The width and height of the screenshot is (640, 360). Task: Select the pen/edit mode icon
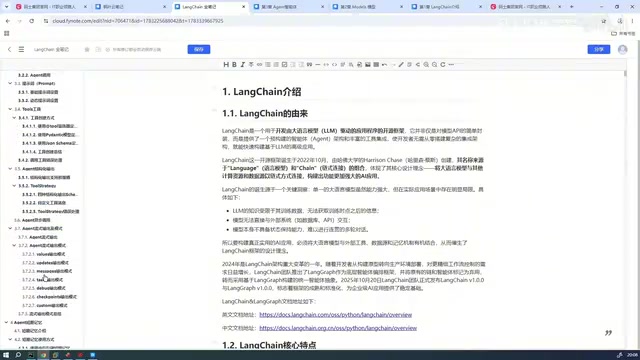tap(401, 64)
